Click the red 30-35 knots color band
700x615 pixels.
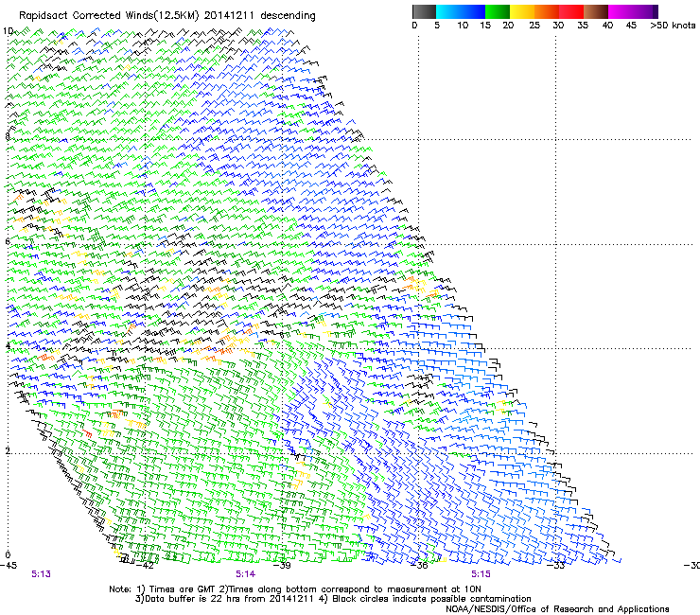(571, 11)
